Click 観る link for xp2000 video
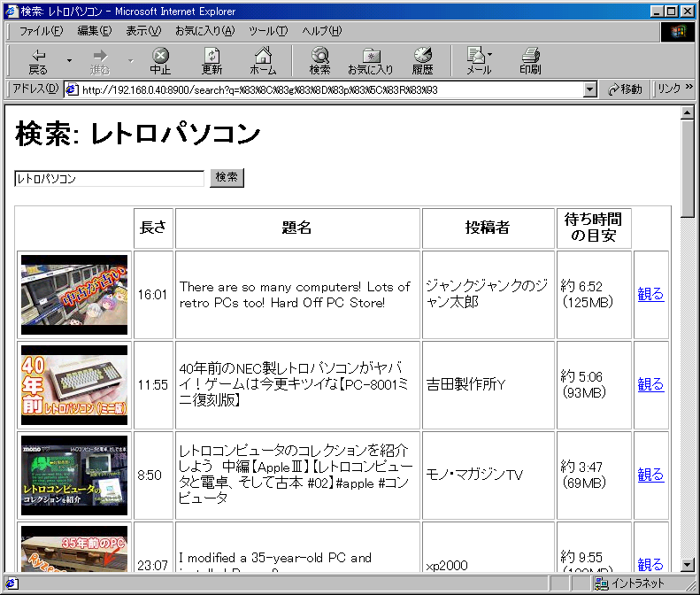 point(650,565)
